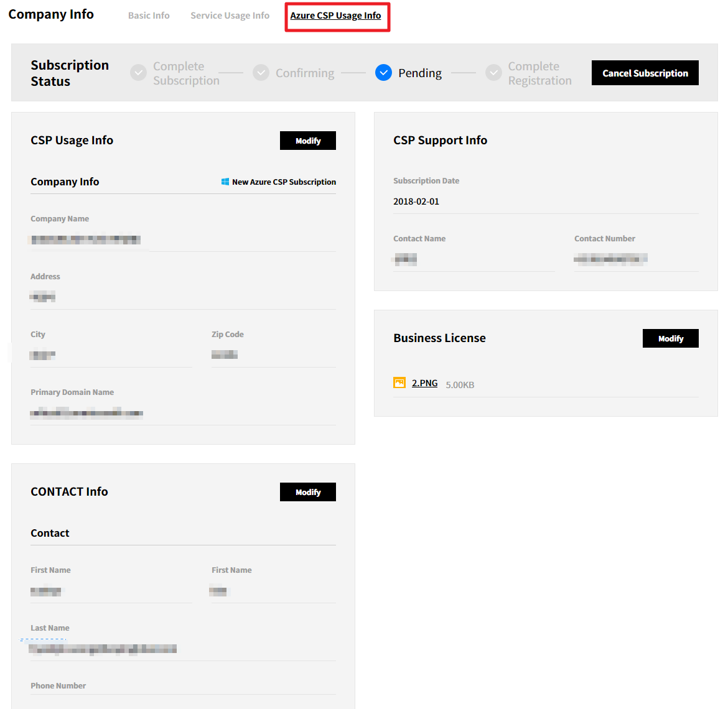Viewport: 728px width, 709px height.
Task: Click the Windows logo beside New Azure CSP Subscription
Action: (x=225, y=182)
